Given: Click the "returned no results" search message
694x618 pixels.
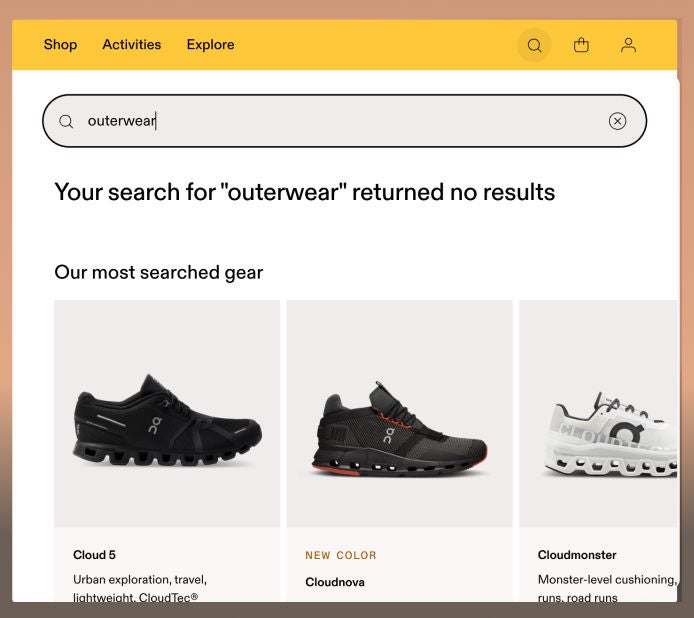Looking at the screenshot, I should click(304, 192).
